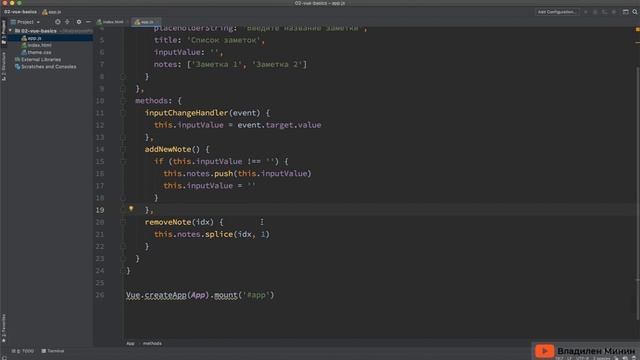Open Project panel settings gear
640x360 pixels.
[79, 22]
